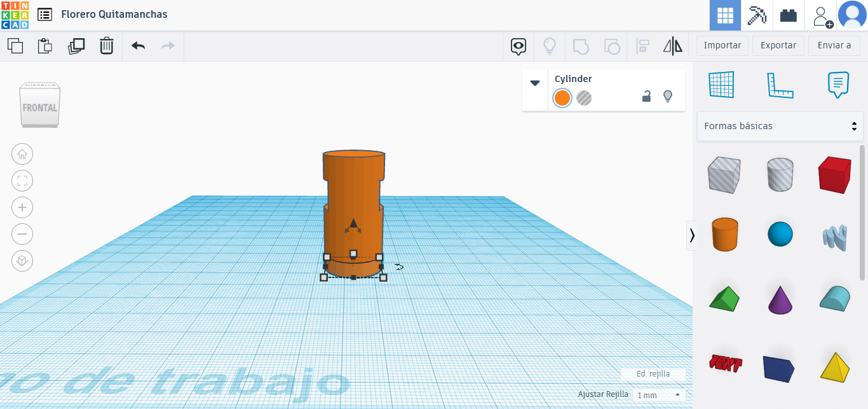Viewport: 868px width, 409px height.
Task: Click the Align tool icon
Action: [642, 46]
